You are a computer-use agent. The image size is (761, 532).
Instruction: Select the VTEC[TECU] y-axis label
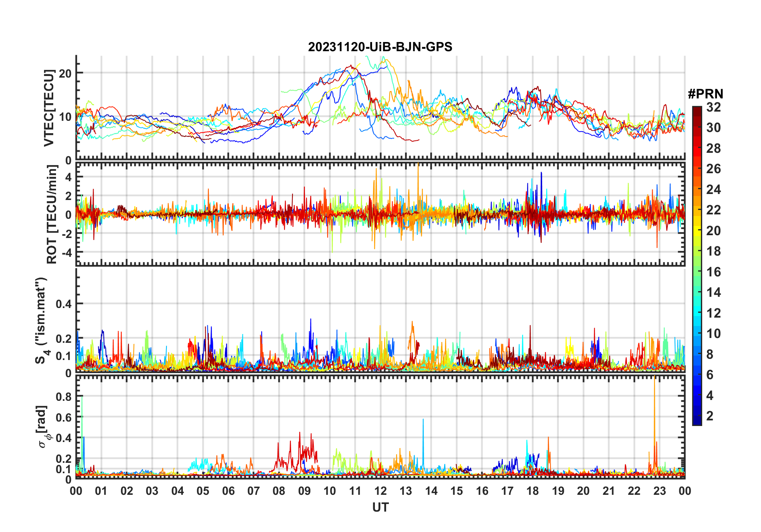[49, 108]
